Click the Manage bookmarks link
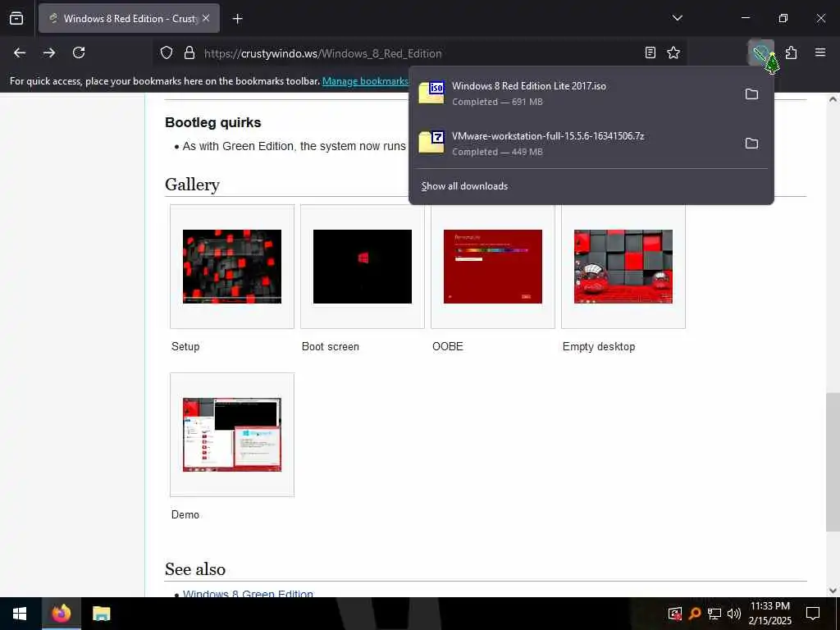This screenshot has width=840, height=630. 365,81
